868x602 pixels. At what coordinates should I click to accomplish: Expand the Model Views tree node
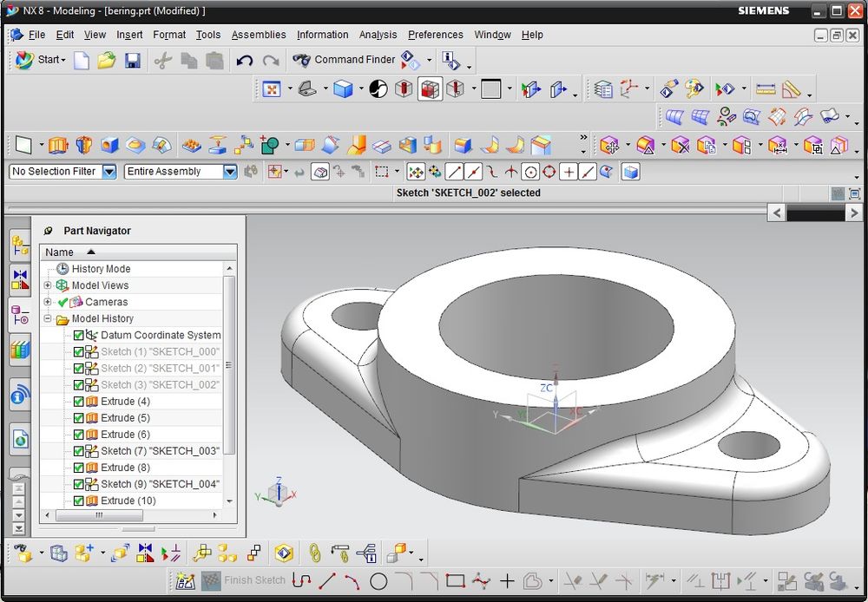(x=48, y=285)
